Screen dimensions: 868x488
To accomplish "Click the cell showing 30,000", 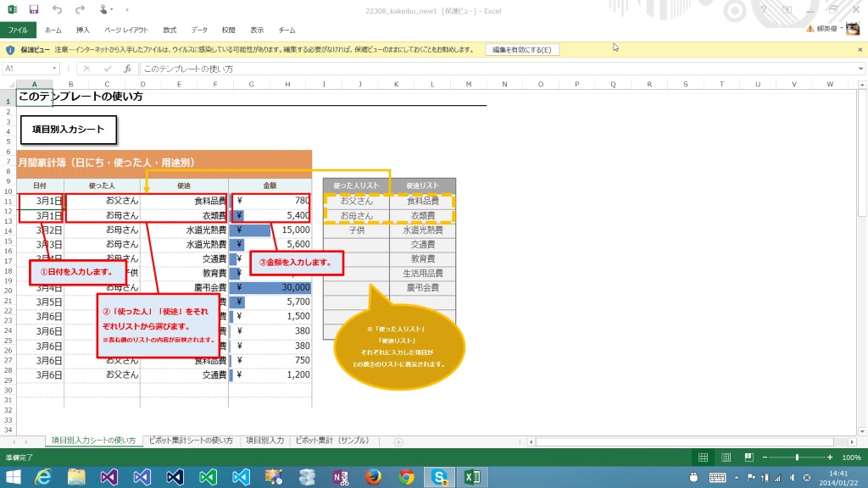I will tap(270, 287).
